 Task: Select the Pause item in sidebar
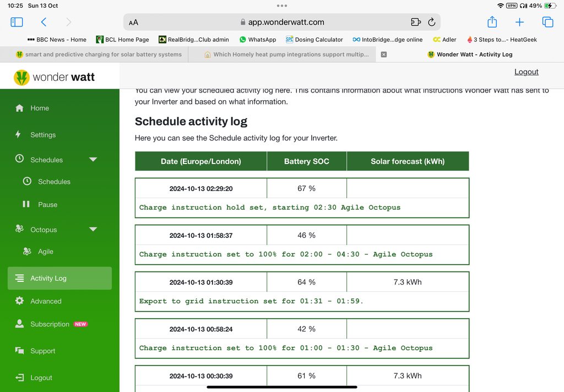tap(47, 204)
